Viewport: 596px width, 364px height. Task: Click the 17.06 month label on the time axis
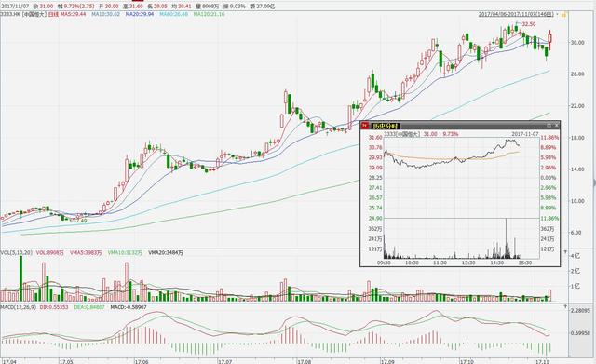tap(141, 361)
